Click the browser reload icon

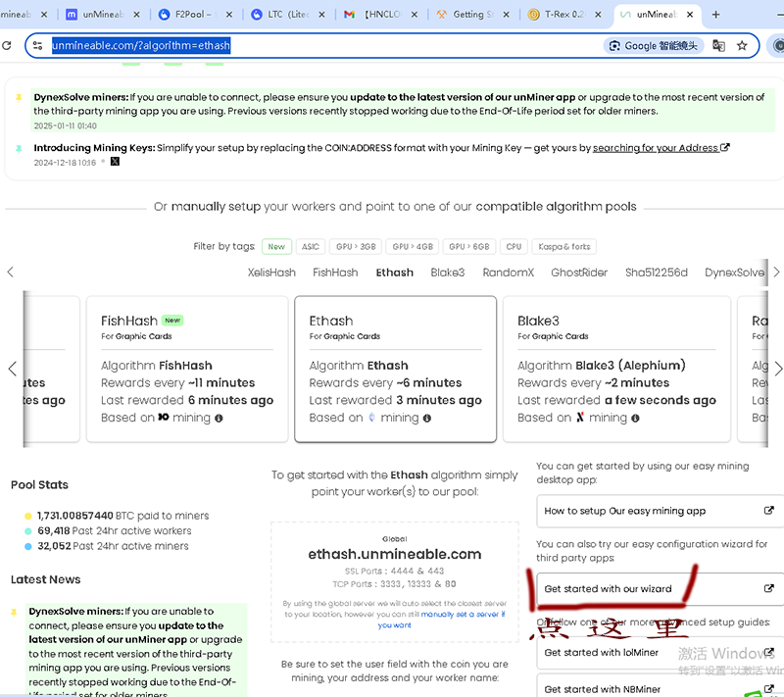[x=8, y=45]
